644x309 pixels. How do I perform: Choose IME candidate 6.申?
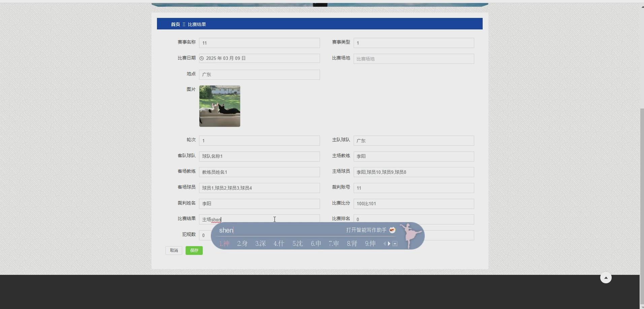click(316, 244)
